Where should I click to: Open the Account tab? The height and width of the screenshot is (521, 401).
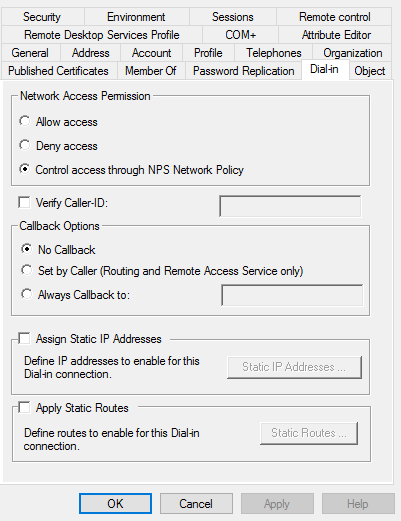152,53
